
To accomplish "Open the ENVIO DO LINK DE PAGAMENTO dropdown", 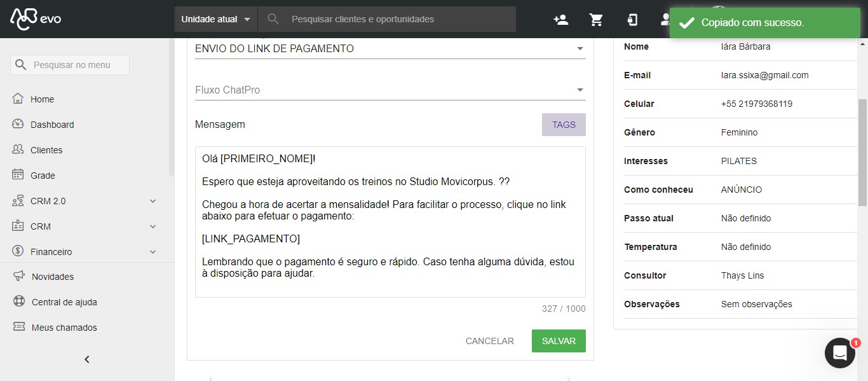I will [x=390, y=48].
